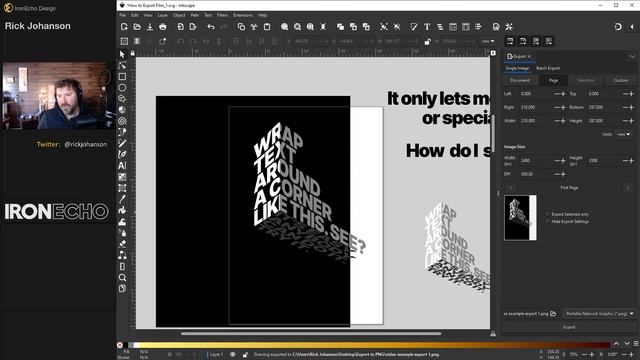Go to the next page arrow button

point(628,188)
